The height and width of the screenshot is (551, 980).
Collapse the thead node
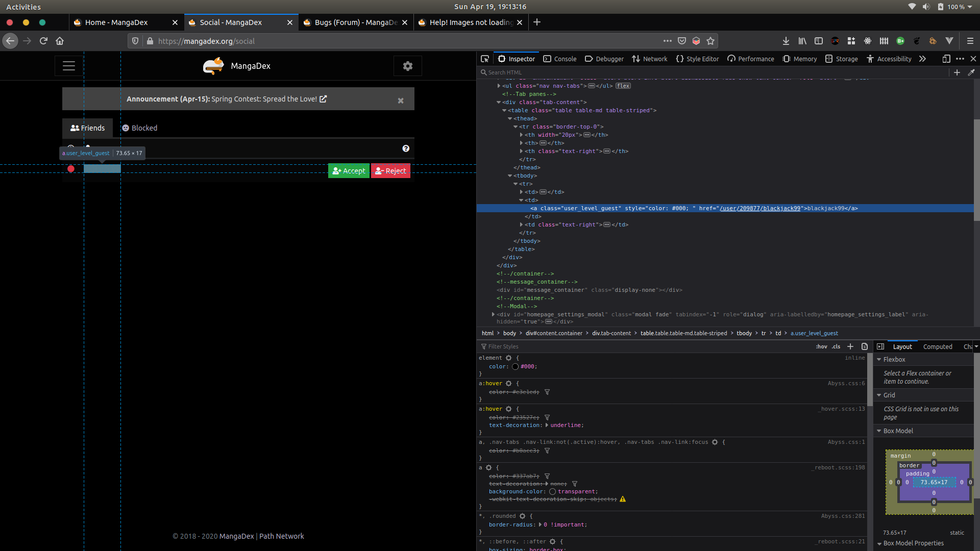pos(510,118)
